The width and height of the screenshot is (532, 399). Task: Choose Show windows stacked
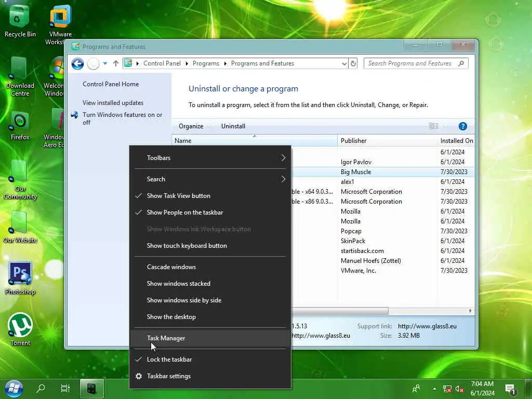pyautogui.click(x=210, y=284)
